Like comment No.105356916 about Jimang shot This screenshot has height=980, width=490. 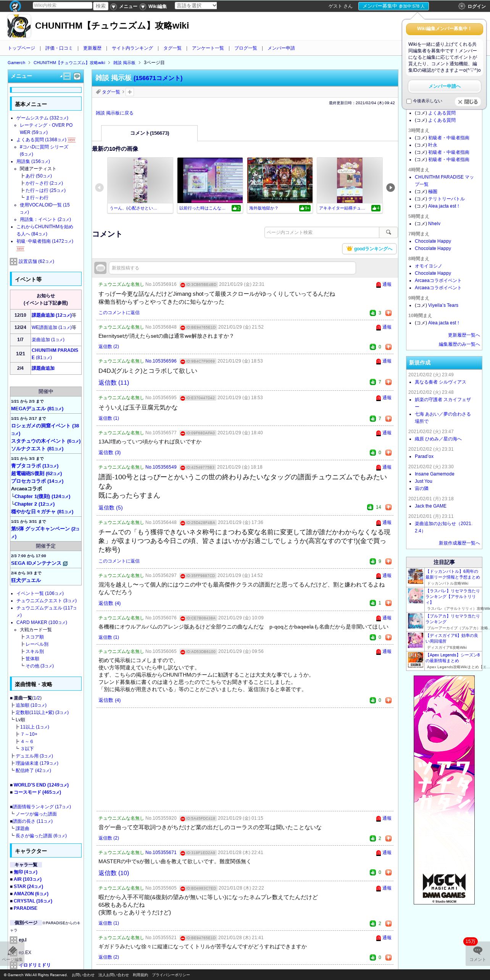tap(373, 313)
